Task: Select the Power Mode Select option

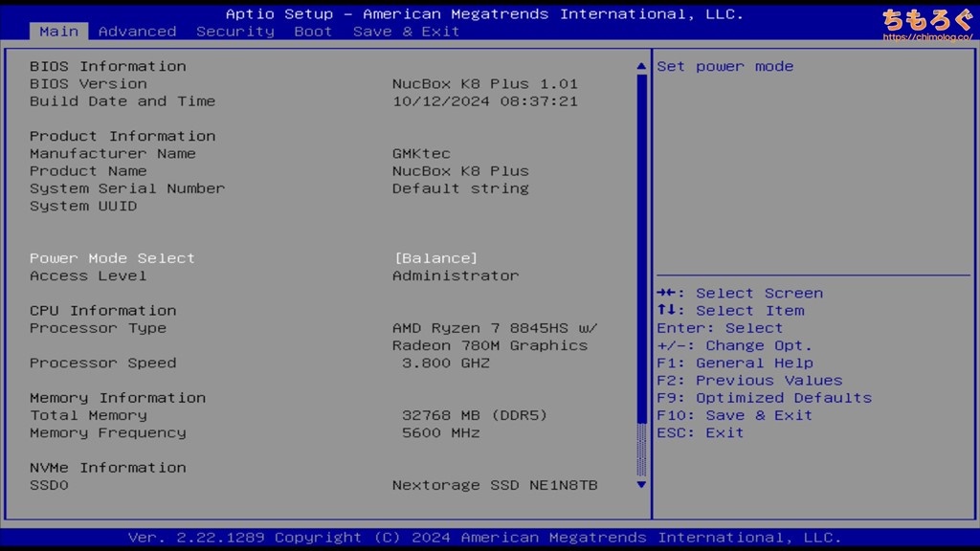Action: [x=112, y=258]
